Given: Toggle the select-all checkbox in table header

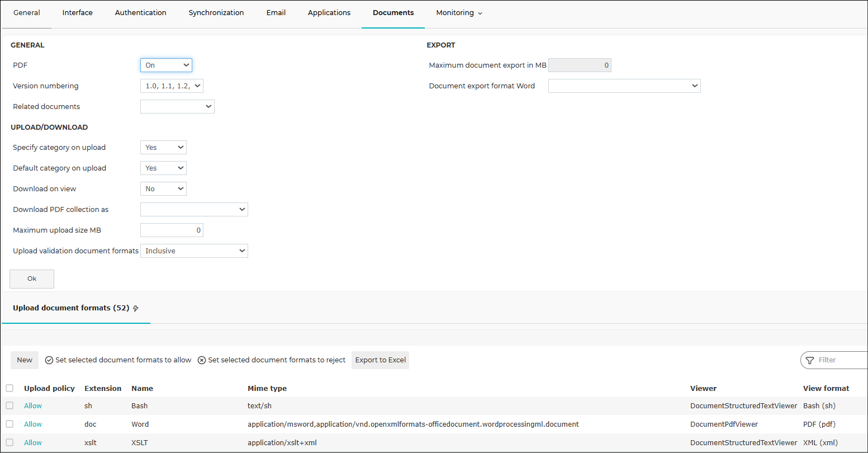Looking at the screenshot, I should pyautogui.click(x=10, y=388).
